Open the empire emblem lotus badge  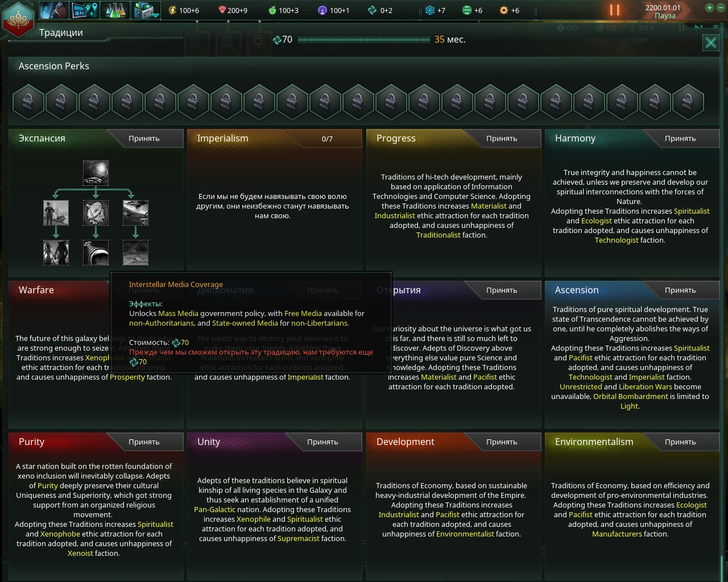click(19, 19)
